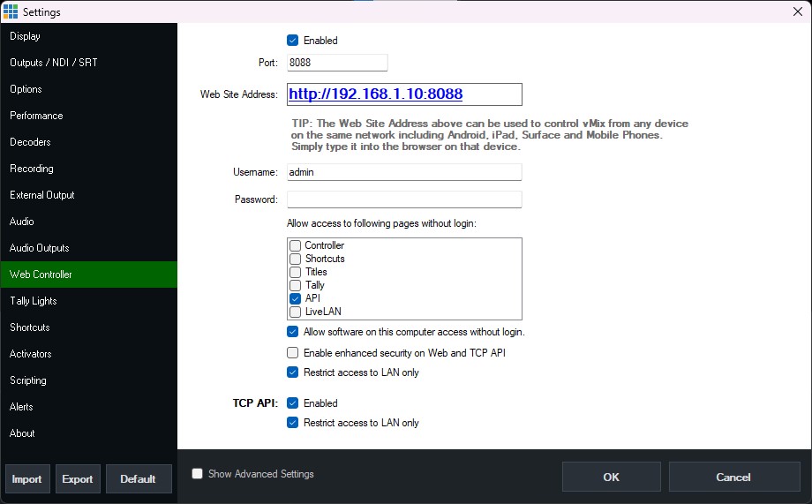
Task: Open the Scripting section
Action: point(88,380)
